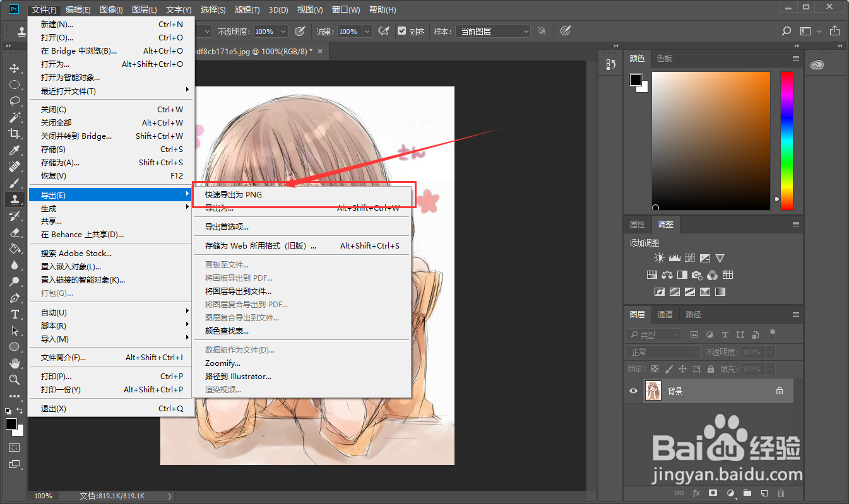The height and width of the screenshot is (504, 849).
Task: Switch to the 通道 tab
Action: coord(666,314)
